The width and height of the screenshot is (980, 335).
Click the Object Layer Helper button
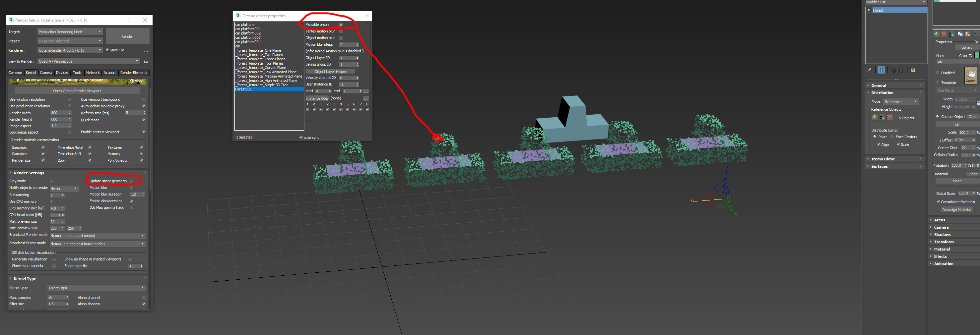[x=330, y=72]
